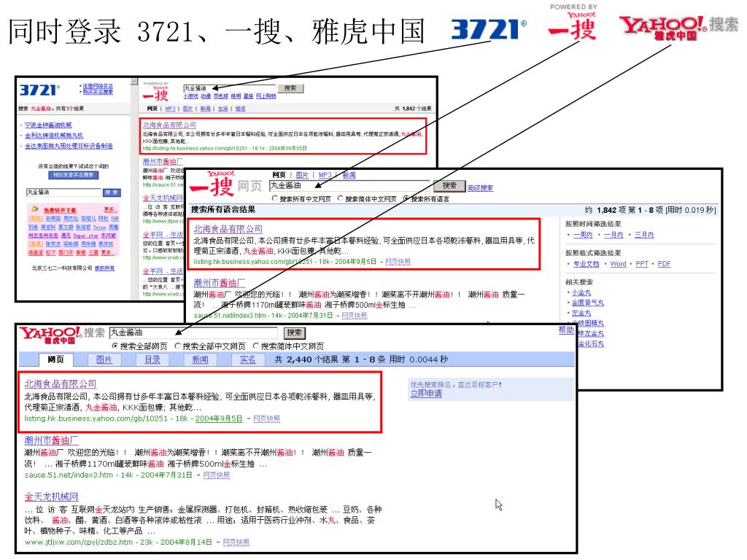The height and width of the screenshot is (560, 747).
Task: Open related search 小金丸
Action: (581, 292)
